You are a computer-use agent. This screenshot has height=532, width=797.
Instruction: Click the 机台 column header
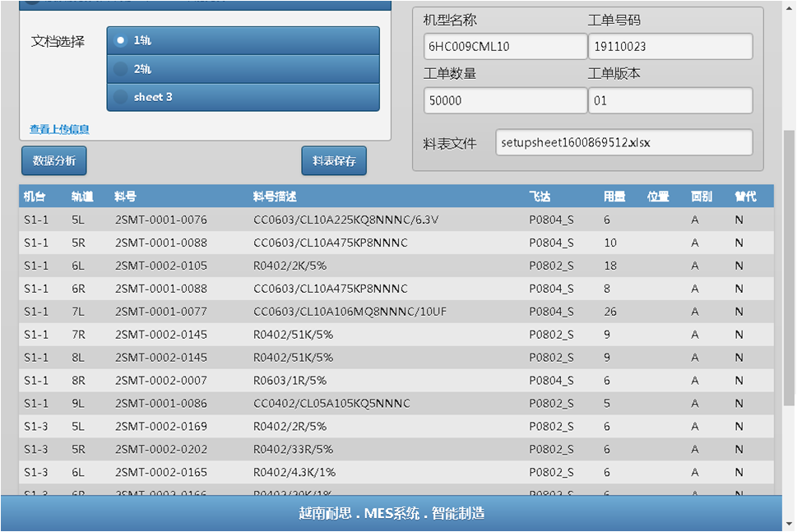click(35, 197)
